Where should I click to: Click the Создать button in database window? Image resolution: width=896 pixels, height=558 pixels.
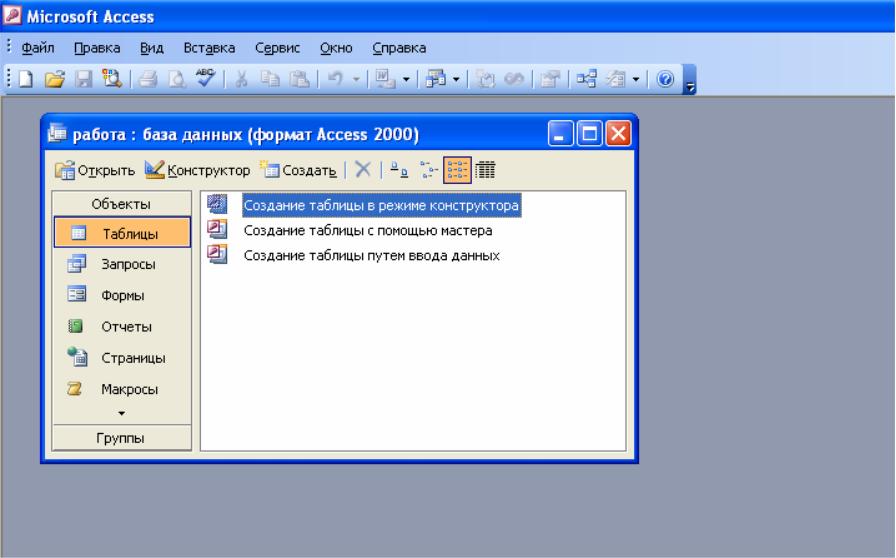pos(299,170)
